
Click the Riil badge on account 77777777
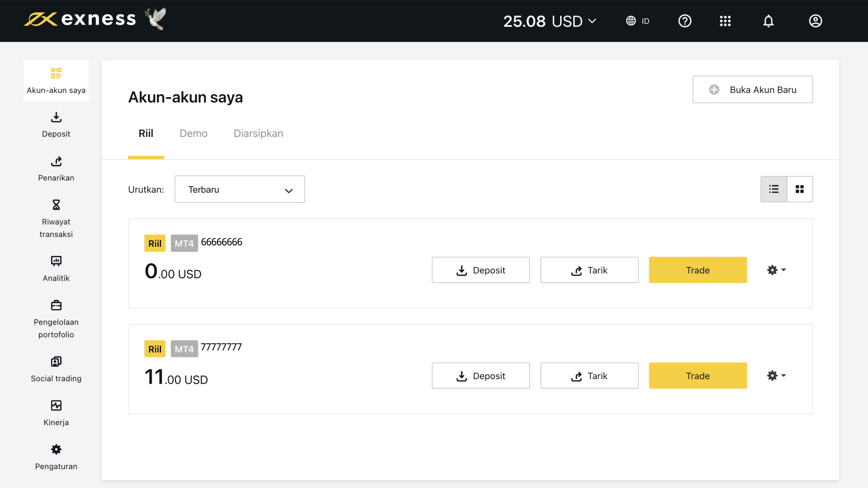155,349
